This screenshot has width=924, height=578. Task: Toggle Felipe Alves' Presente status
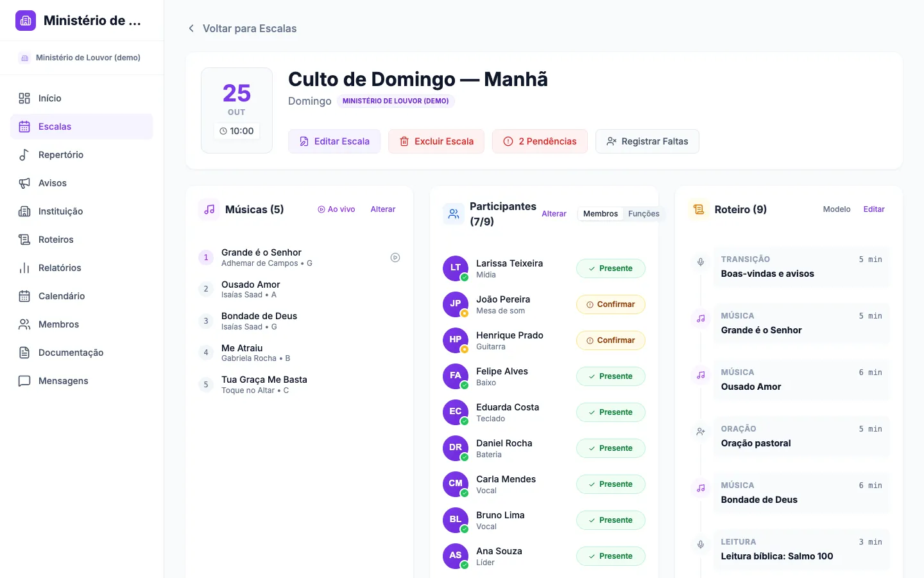pyautogui.click(x=611, y=376)
